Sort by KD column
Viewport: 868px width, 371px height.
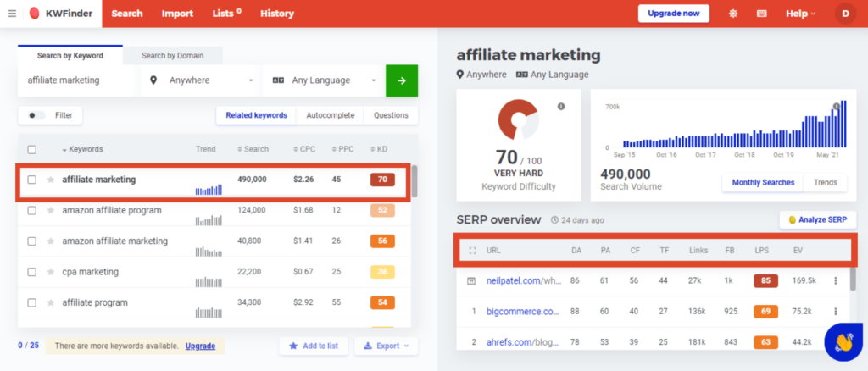click(379, 149)
